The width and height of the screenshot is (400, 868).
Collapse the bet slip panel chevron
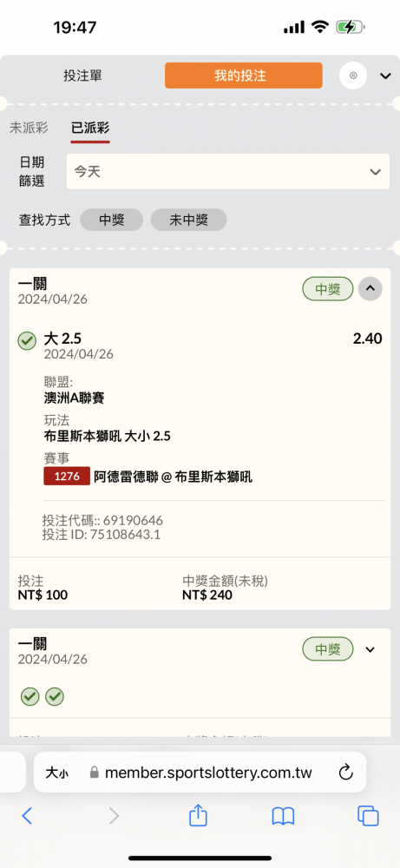(x=385, y=76)
